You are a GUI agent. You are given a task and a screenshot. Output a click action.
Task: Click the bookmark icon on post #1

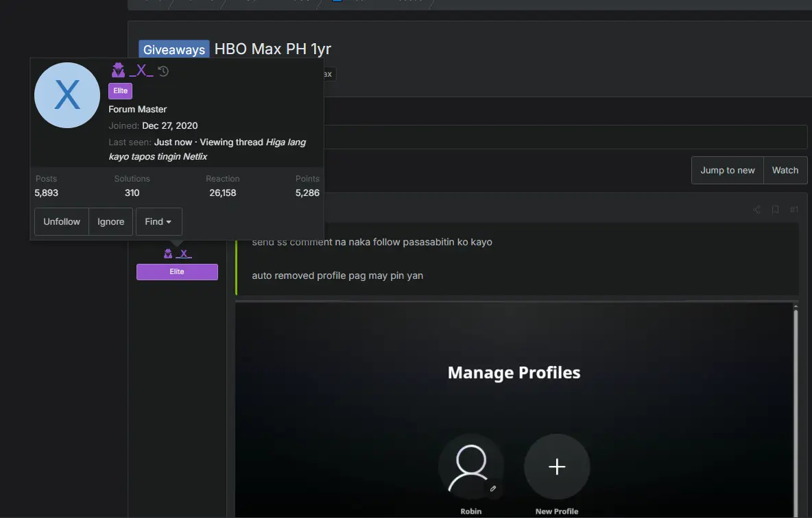click(x=775, y=210)
